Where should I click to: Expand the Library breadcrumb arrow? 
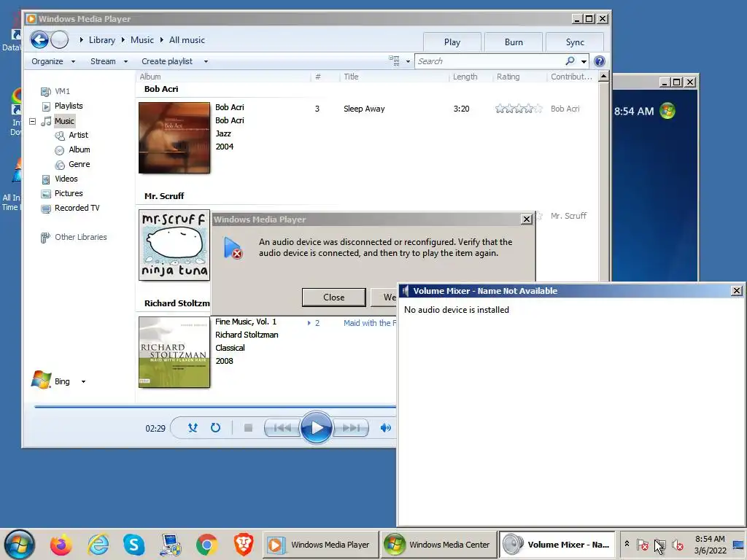point(123,40)
